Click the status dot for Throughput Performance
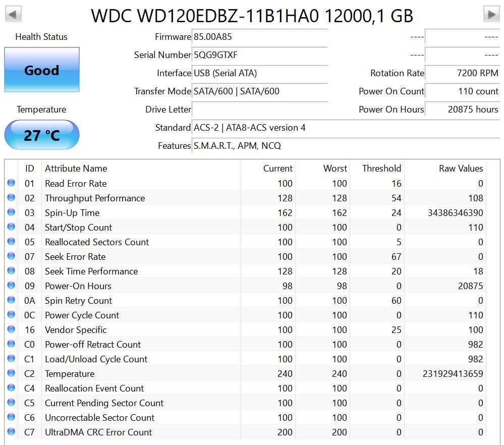The image size is (504, 445). pyautogui.click(x=11, y=197)
